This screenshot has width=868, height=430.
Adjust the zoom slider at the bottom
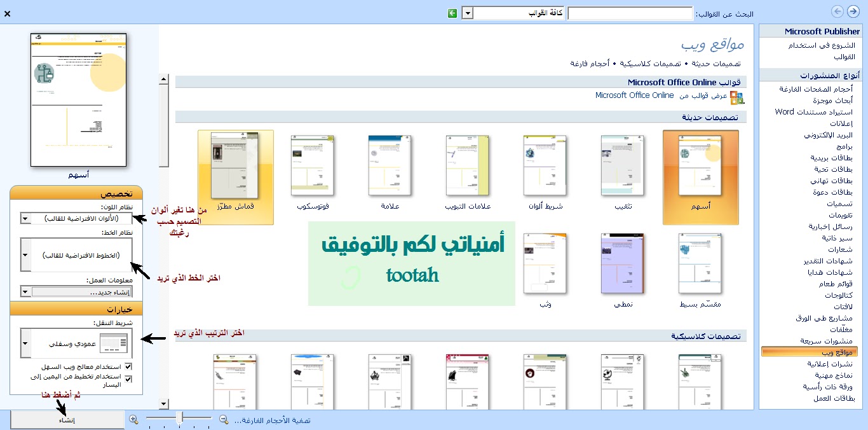coord(180,418)
